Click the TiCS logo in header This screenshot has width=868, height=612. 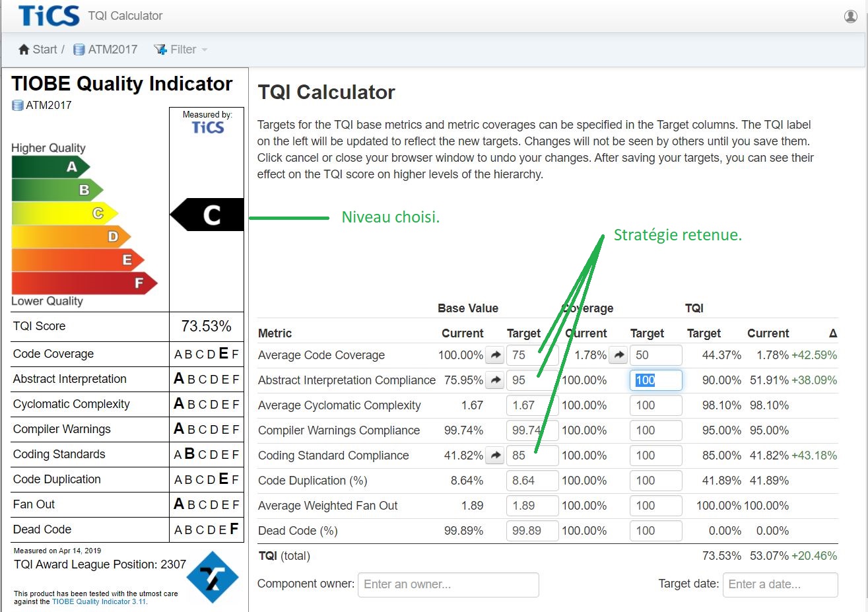(x=49, y=16)
